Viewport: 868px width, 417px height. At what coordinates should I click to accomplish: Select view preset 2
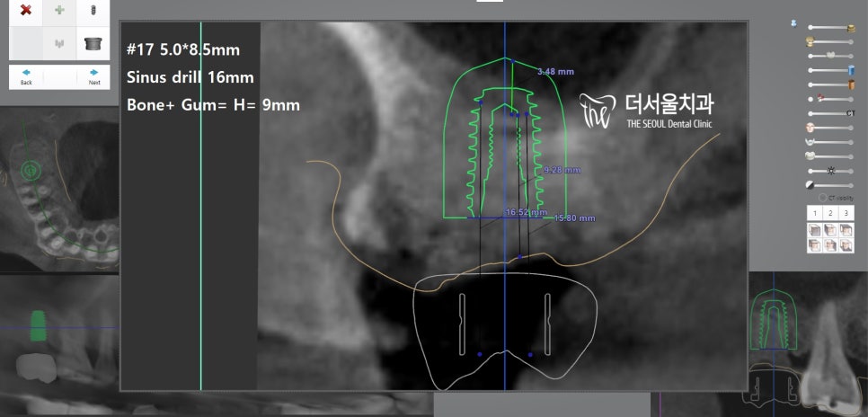[x=830, y=213]
